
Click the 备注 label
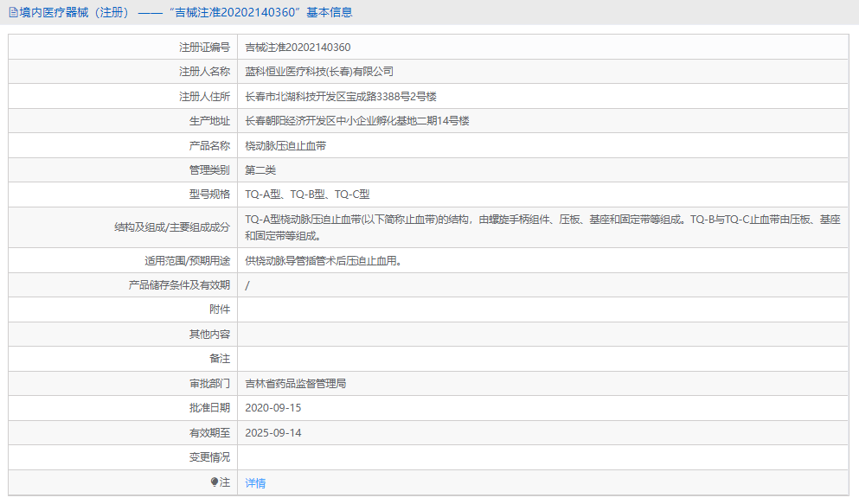pyautogui.click(x=220, y=359)
